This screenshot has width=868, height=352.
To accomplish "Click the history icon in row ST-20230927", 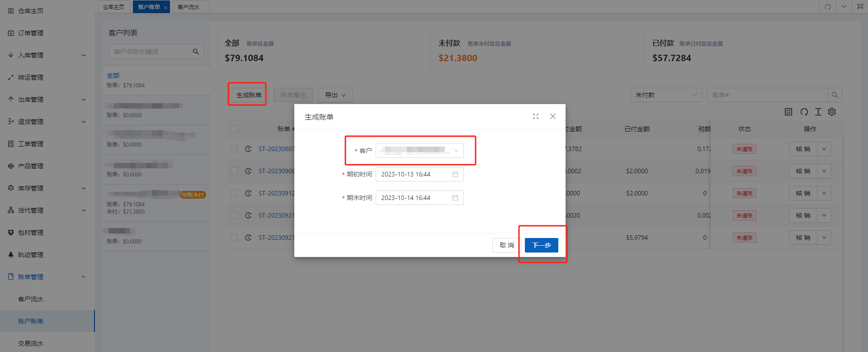I will 248,238.
